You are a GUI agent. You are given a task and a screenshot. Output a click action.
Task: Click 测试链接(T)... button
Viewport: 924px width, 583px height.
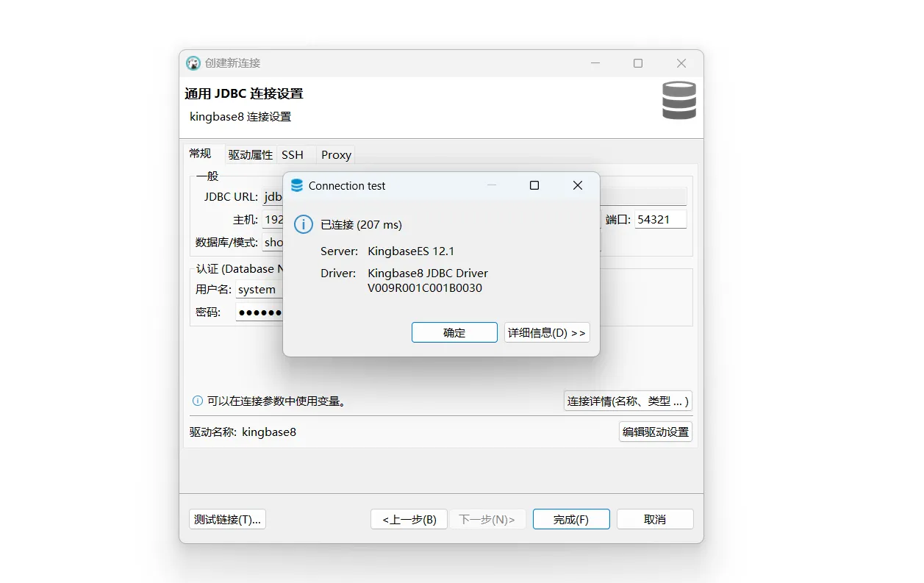(227, 519)
